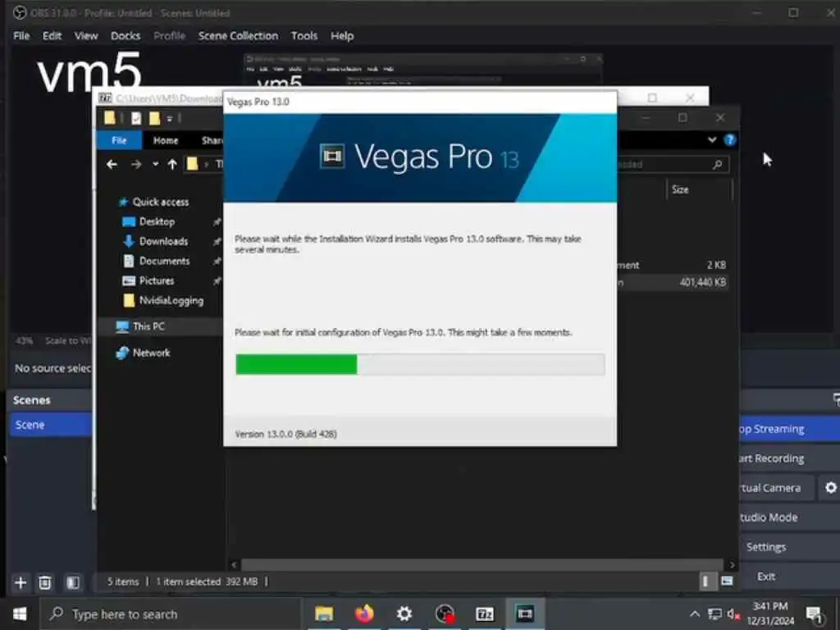840x630 pixels.
Task: Start Virtual Camera in OBS
Action: [777, 488]
